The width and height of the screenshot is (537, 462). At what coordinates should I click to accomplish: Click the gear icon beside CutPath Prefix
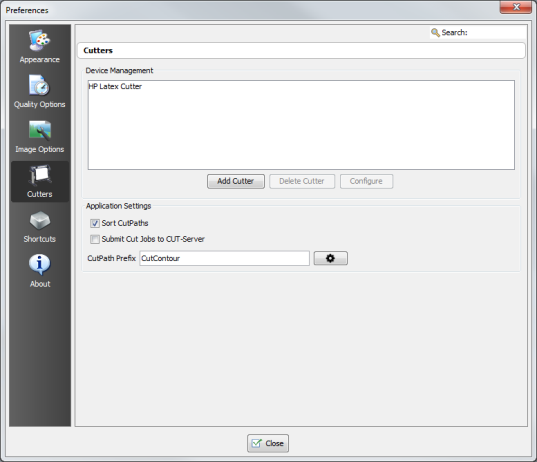point(330,258)
